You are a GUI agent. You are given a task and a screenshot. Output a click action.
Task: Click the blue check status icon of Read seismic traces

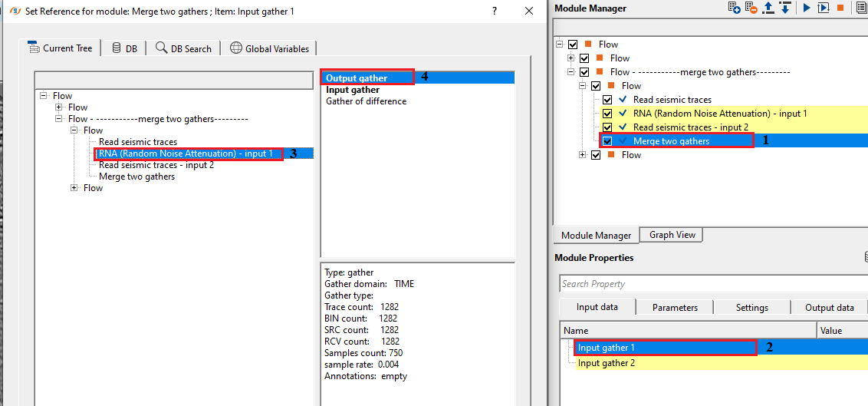(623, 100)
